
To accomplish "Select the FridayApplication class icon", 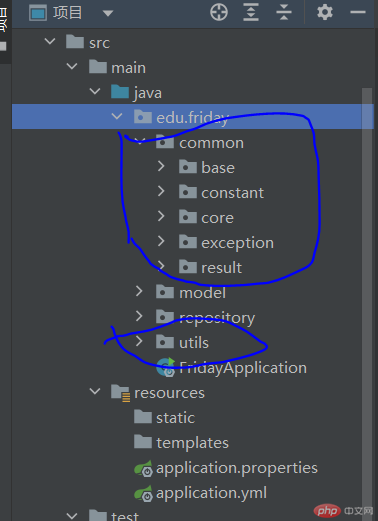I will tap(166, 367).
